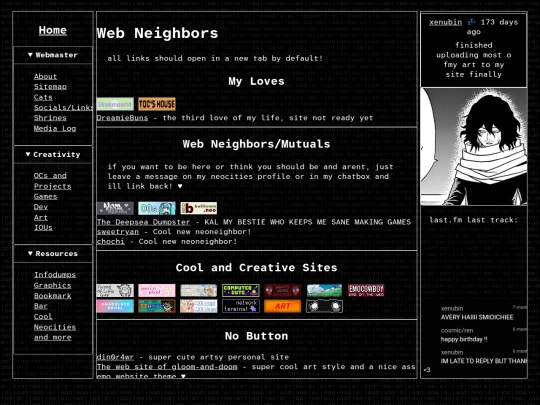Collapse the Creativity sidebar section
This screenshot has width=540, height=405.
coord(53,154)
